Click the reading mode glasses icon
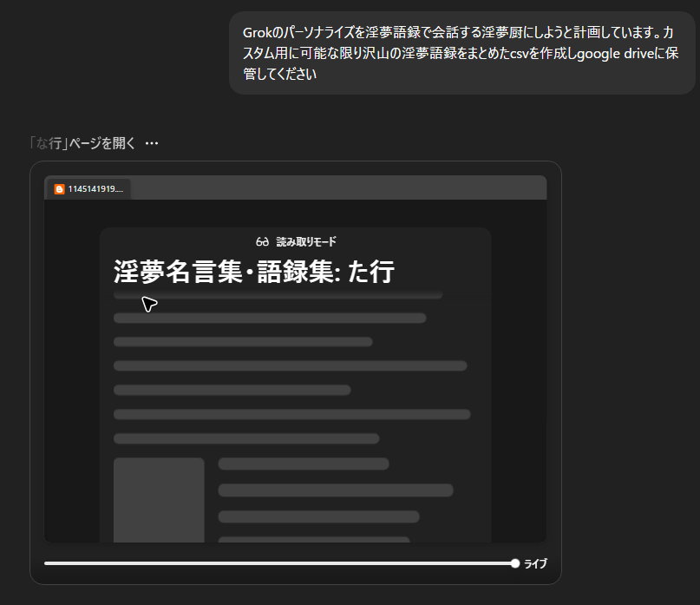 pos(263,241)
